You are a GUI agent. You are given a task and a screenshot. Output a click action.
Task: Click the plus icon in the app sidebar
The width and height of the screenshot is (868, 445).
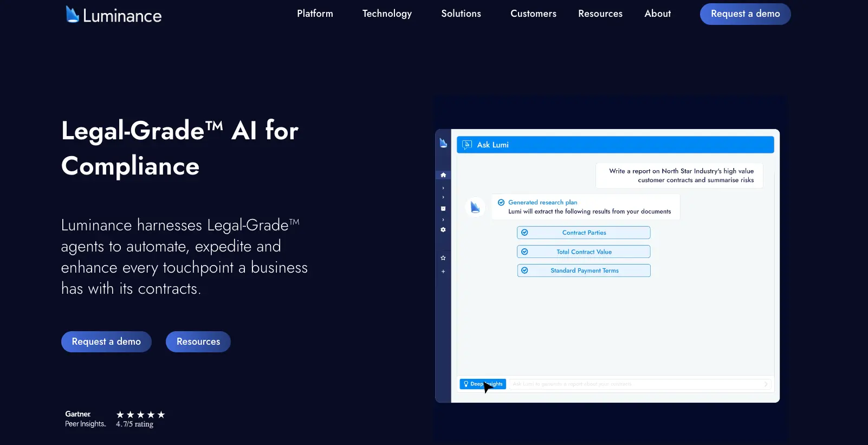443,272
